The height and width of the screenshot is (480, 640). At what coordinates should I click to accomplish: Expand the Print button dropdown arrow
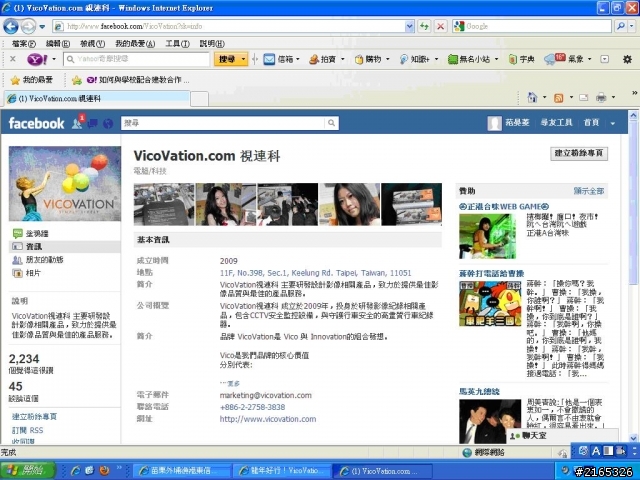click(x=613, y=98)
